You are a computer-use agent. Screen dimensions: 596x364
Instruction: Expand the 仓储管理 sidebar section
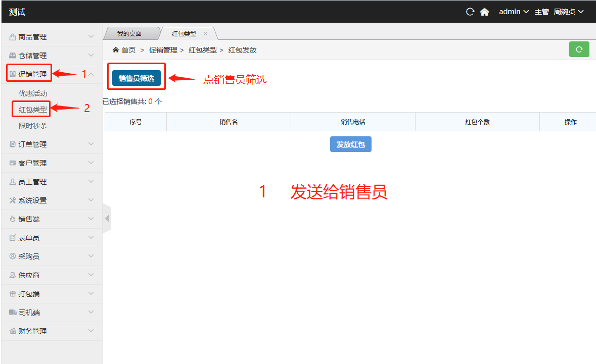click(33, 56)
